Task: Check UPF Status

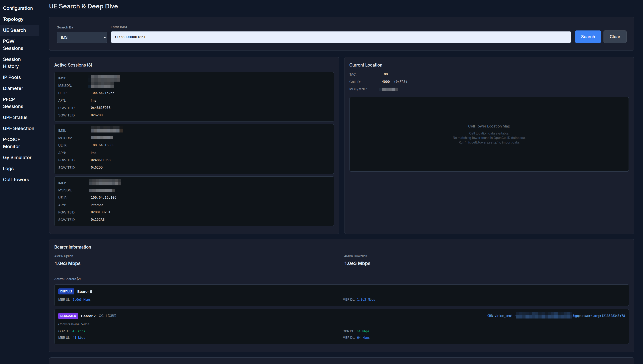Action: tap(15, 117)
